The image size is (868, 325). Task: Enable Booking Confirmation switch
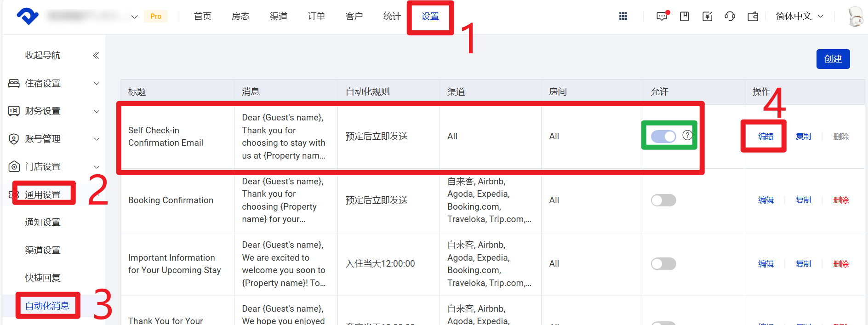click(x=663, y=200)
